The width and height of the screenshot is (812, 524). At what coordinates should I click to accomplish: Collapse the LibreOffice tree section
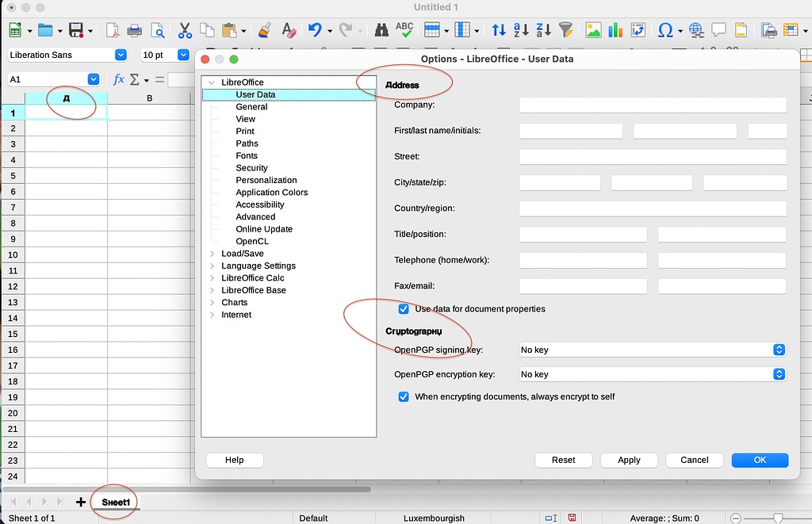point(211,82)
